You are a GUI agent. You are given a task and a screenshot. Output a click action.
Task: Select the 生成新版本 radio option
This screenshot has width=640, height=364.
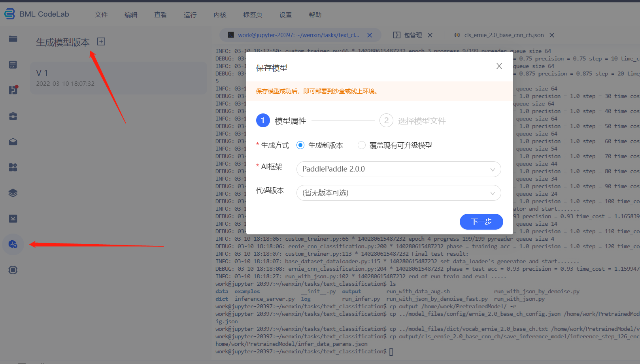click(x=300, y=145)
